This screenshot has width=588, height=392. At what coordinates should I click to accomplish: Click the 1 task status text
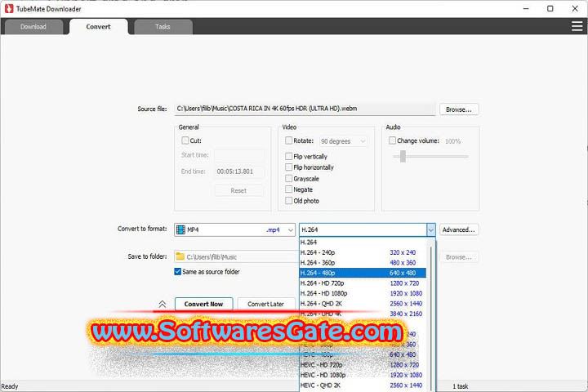[x=460, y=386]
